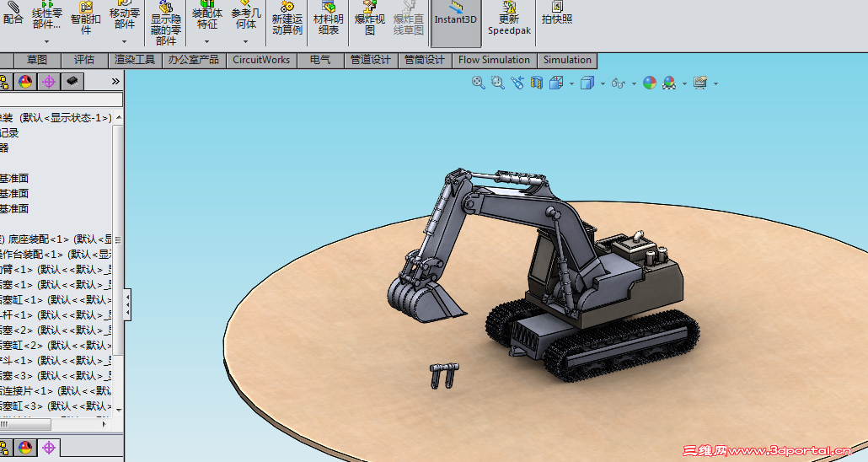Toggle the Instant3D button
Screen dimensions: 868x462
[x=456, y=19]
